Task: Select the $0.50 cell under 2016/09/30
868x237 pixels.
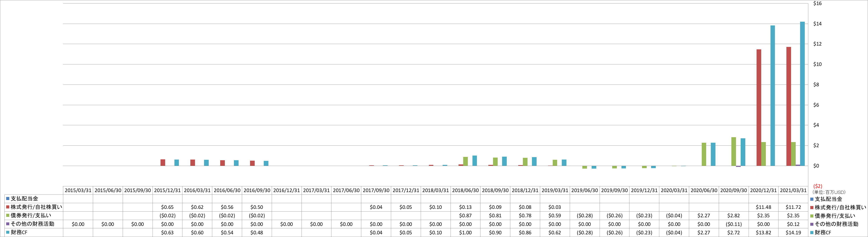Action: coord(257,207)
